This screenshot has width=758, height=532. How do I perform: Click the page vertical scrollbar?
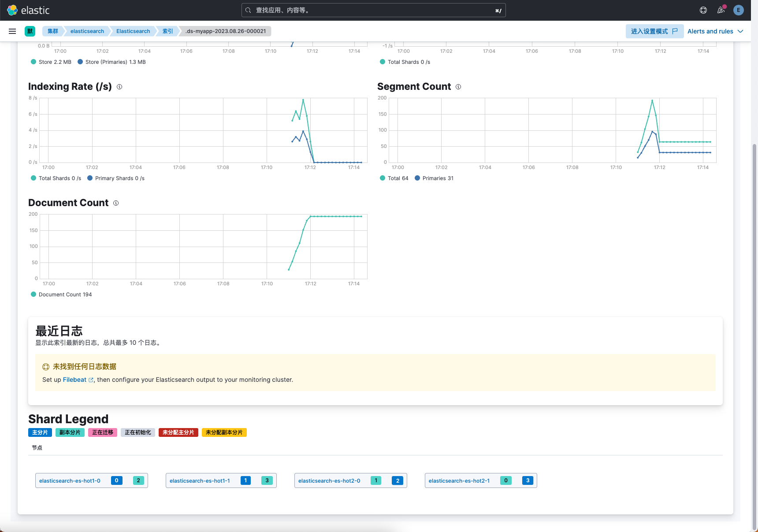(754, 337)
